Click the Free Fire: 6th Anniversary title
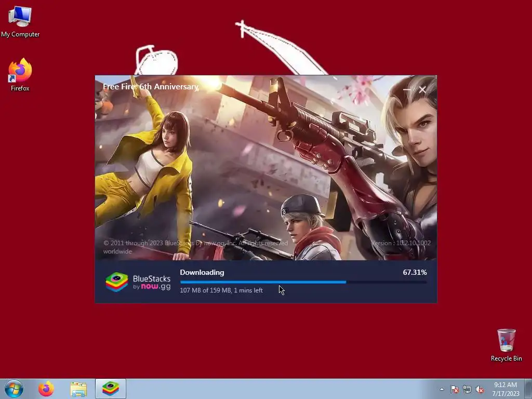Viewport: 532px width, 399px height. coord(151,87)
